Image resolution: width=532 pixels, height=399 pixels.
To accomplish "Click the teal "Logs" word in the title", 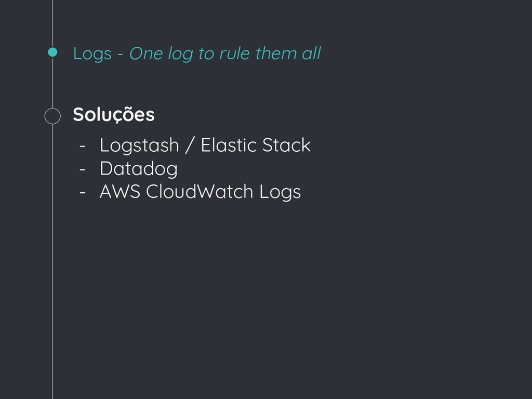I will 92,54.
